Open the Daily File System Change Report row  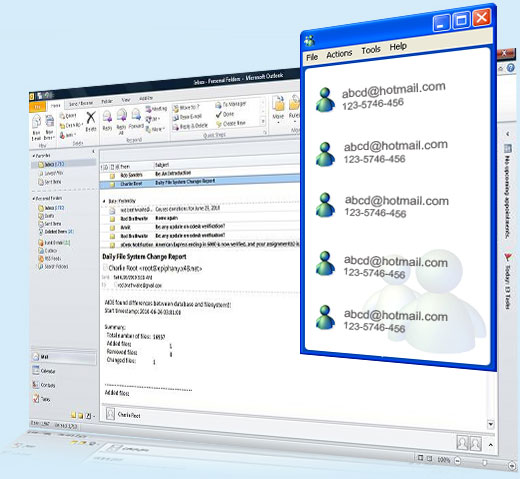coord(200,182)
